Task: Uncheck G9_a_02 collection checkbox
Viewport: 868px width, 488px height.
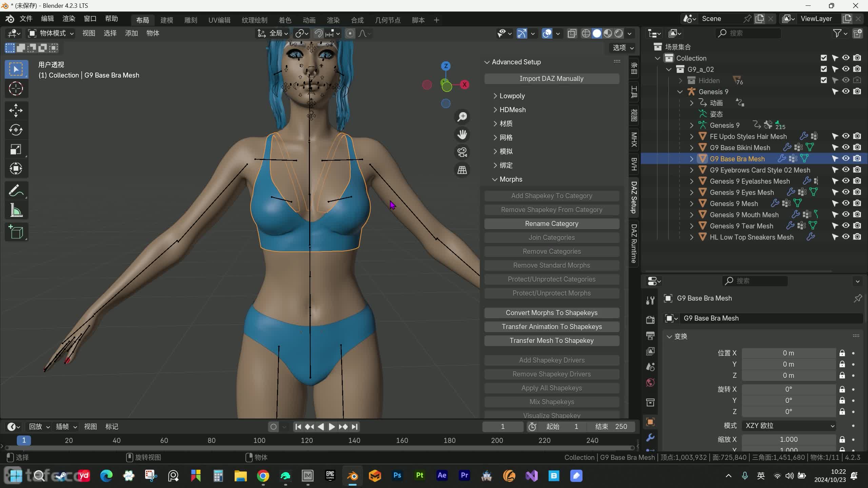Action: pyautogui.click(x=824, y=69)
